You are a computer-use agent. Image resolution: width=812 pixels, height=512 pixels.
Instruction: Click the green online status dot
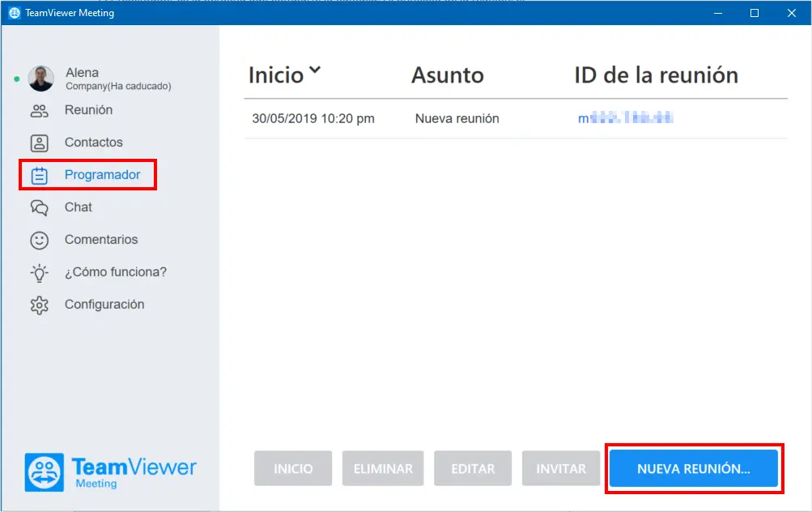17,79
